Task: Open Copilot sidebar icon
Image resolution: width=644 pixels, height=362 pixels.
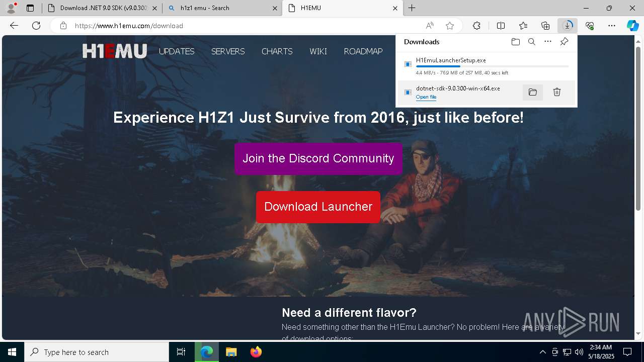Action: point(632,26)
